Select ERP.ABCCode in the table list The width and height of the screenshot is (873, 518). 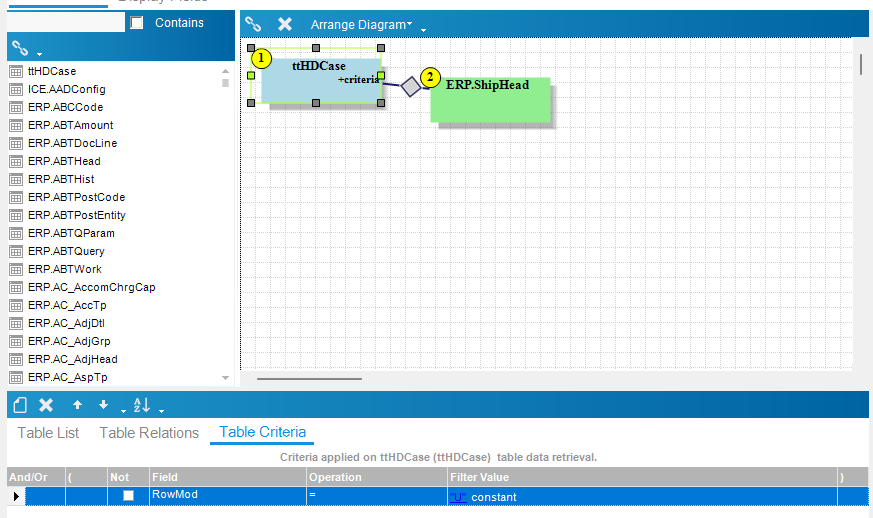66,107
